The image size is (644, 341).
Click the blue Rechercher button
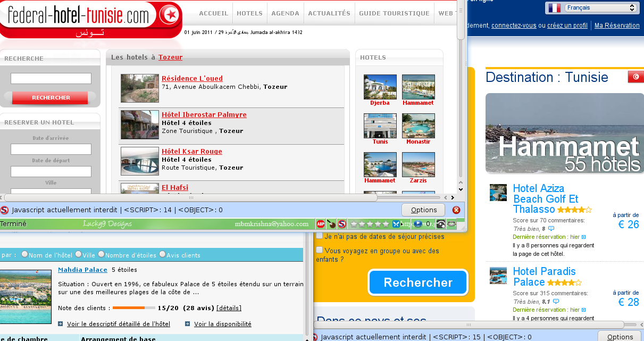tap(418, 282)
